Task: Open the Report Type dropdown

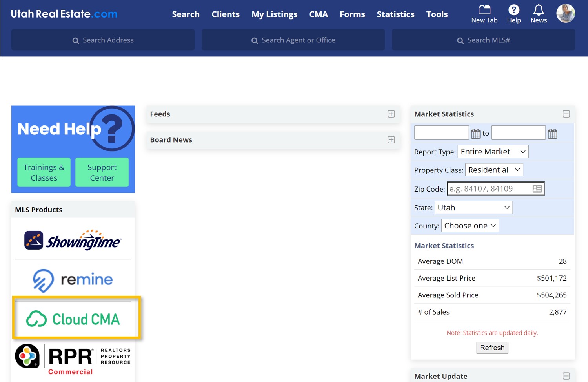Action: click(x=493, y=152)
